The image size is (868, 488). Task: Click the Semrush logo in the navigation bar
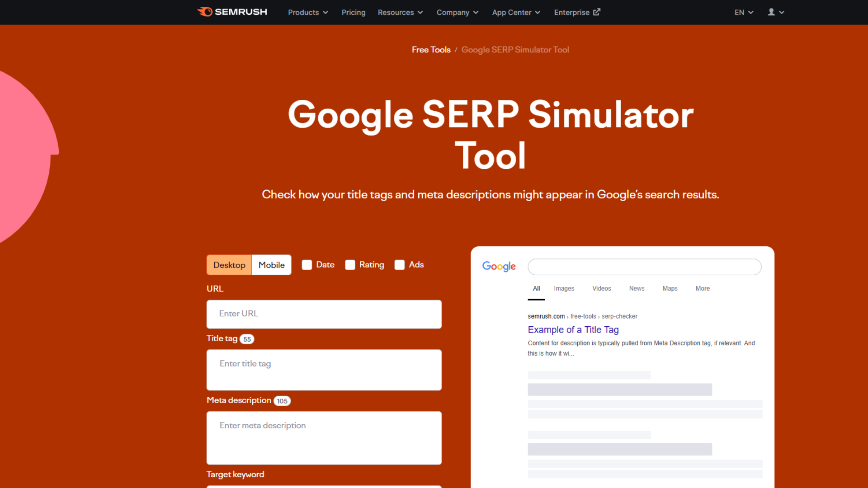231,12
